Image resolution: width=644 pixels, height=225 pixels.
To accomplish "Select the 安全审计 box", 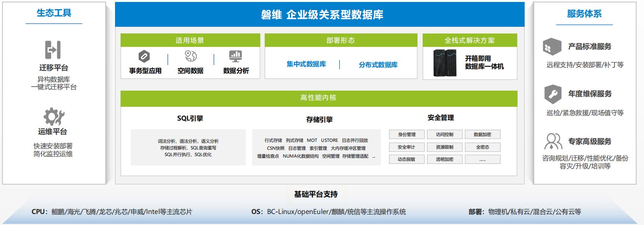I will tap(407, 147).
